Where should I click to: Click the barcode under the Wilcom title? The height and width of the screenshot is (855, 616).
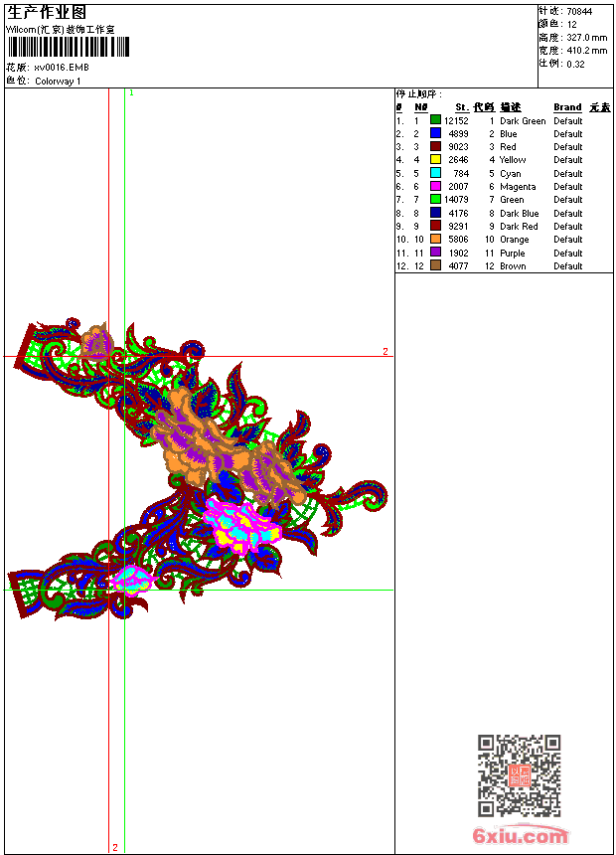tap(69, 47)
